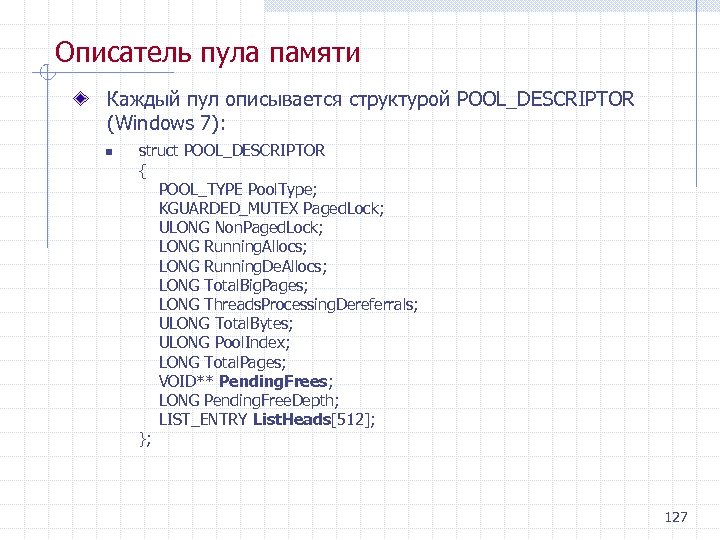The image size is (720, 540).
Task: Click the bold 'PendingFrees' member
Action: click(273, 381)
